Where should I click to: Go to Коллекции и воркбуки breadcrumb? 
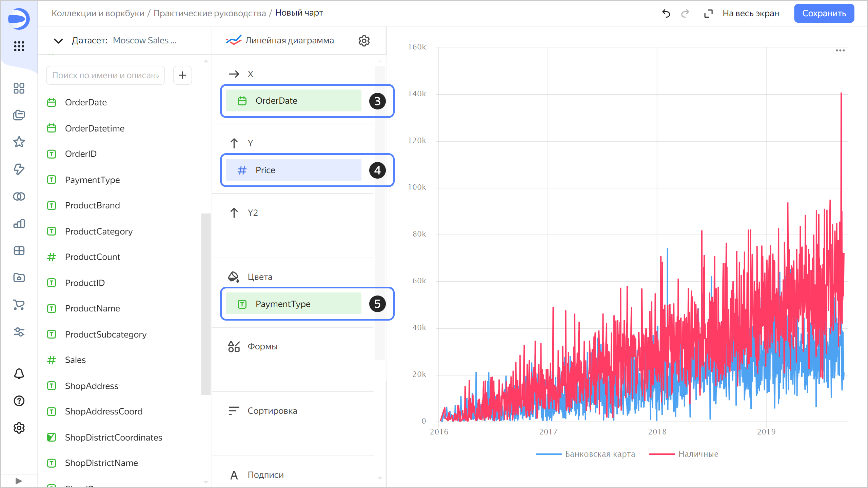point(98,13)
